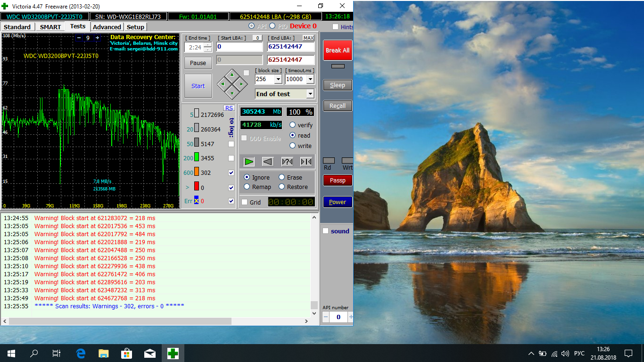Choose the Remap radio option
This screenshot has height=362, width=644.
(x=247, y=187)
